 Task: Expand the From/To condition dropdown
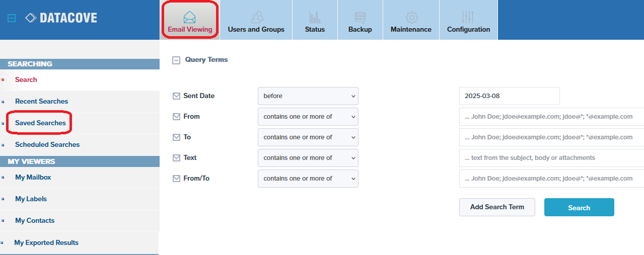click(x=308, y=179)
